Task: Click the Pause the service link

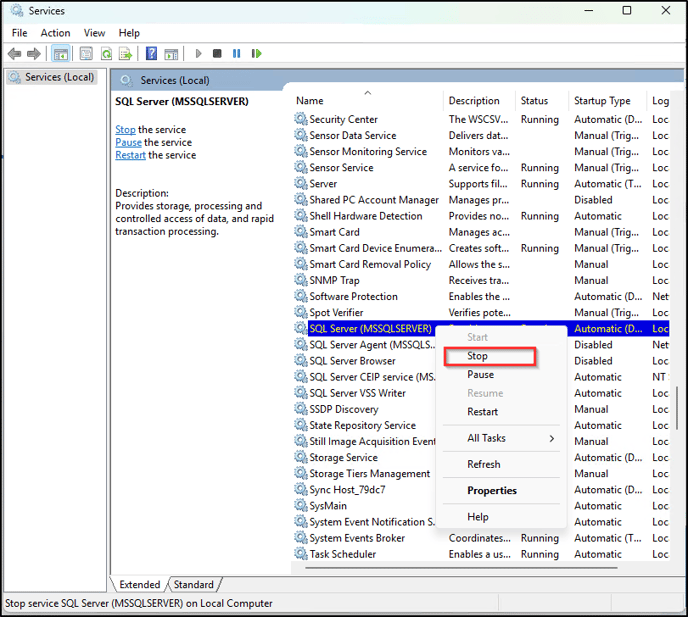Action: click(128, 142)
